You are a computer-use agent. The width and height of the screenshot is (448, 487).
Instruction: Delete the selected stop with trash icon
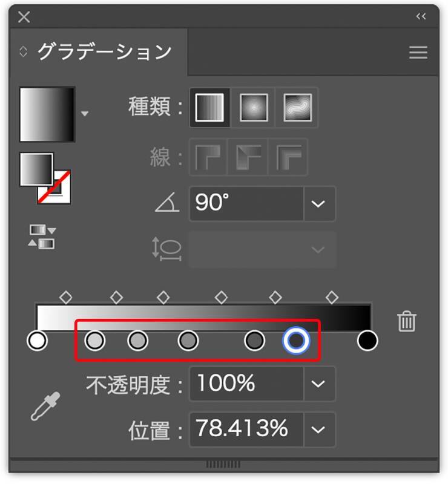click(x=406, y=321)
